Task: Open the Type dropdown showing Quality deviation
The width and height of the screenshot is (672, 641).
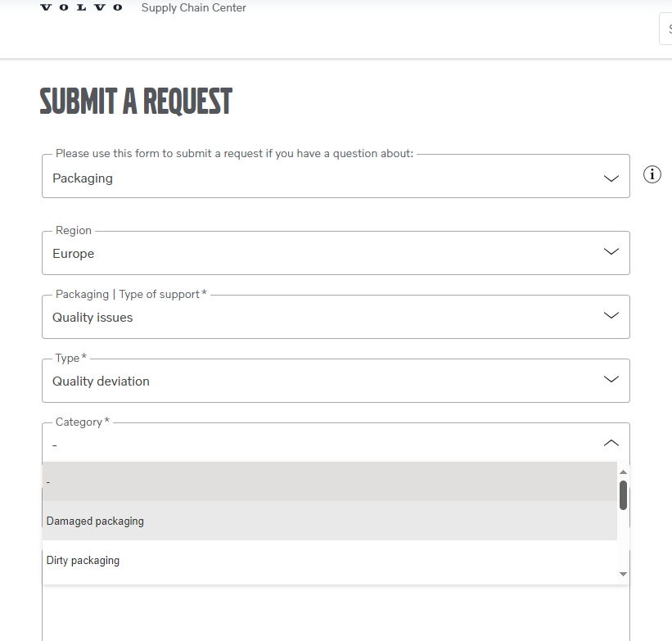Action: pos(336,381)
